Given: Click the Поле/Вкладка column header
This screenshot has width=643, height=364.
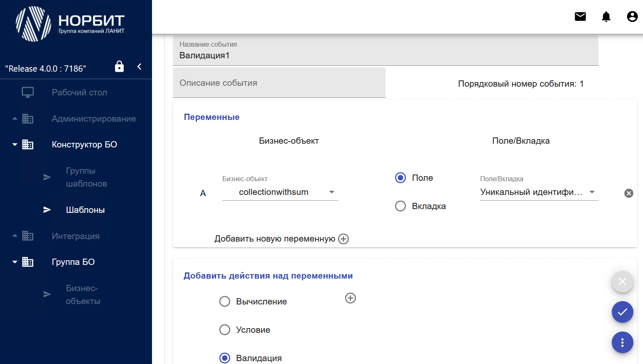Looking at the screenshot, I should [x=521, y=141].
